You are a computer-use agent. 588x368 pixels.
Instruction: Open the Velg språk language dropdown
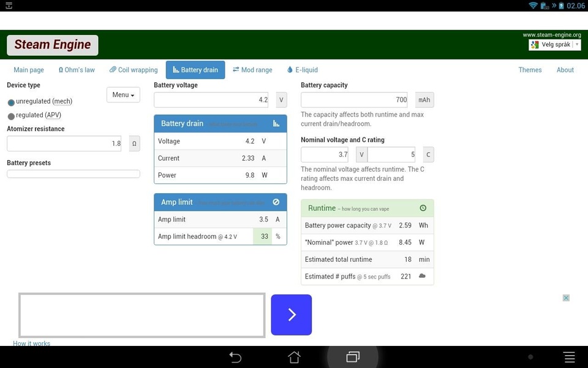[555, 45]
